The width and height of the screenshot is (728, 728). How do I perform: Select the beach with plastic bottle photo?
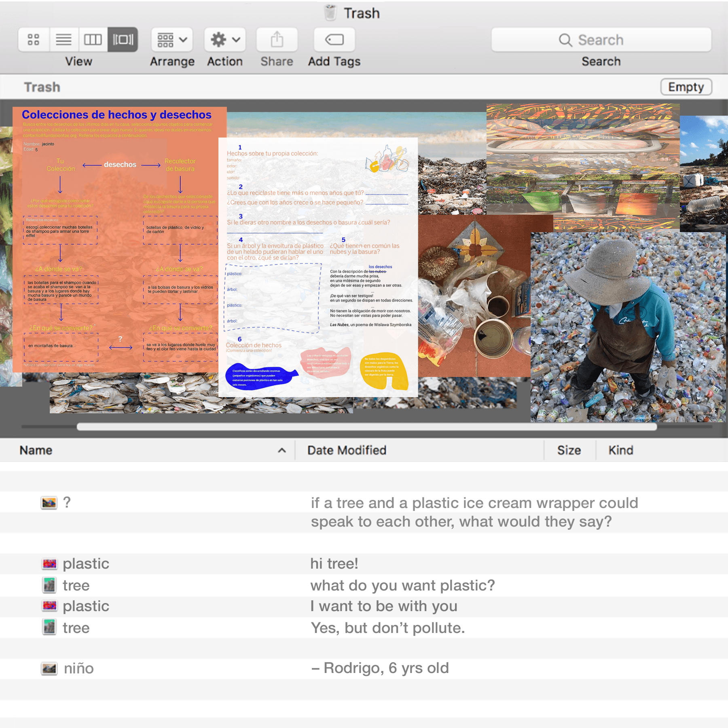pos(704,174)
